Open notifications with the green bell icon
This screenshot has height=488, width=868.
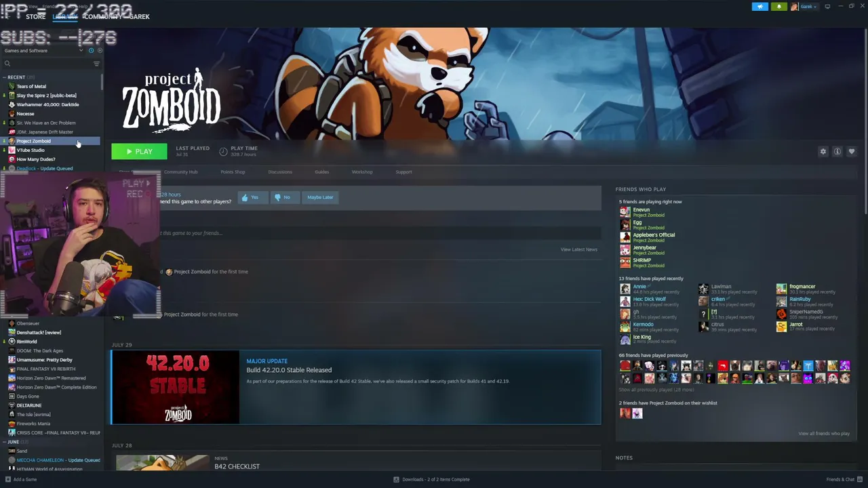click(x=778, y=7)
